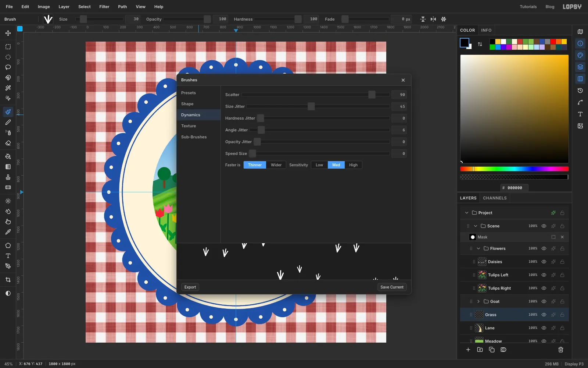Open the brush preset picker dropdown

point(48,19)
